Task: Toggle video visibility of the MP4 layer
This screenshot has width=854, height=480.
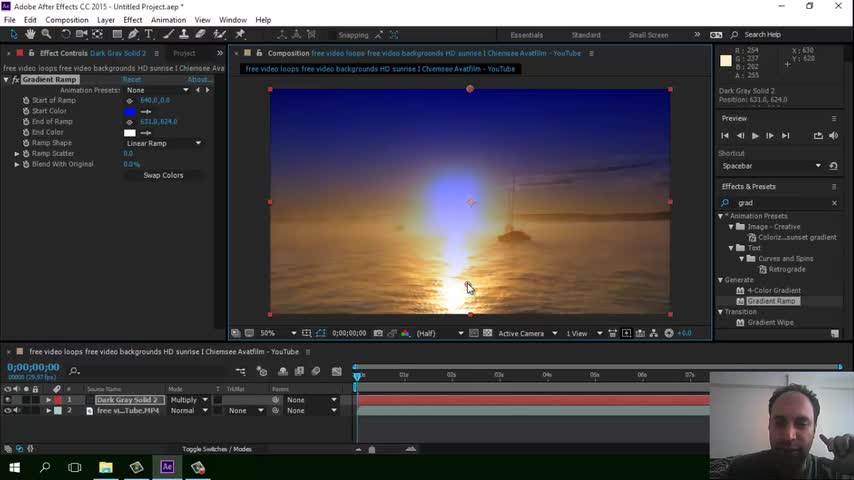Action: click(x=8, y=411)
